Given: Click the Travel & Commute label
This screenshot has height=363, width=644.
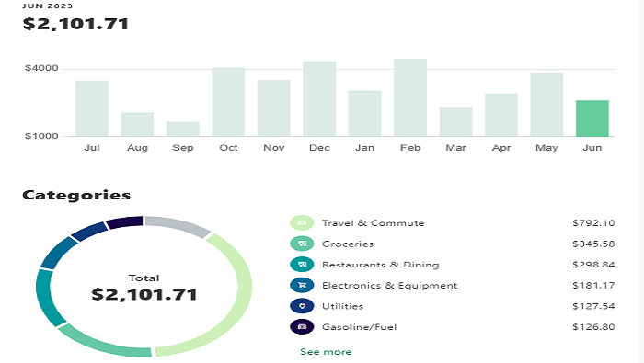Looking at the screenshot, I should pos(373,222).
